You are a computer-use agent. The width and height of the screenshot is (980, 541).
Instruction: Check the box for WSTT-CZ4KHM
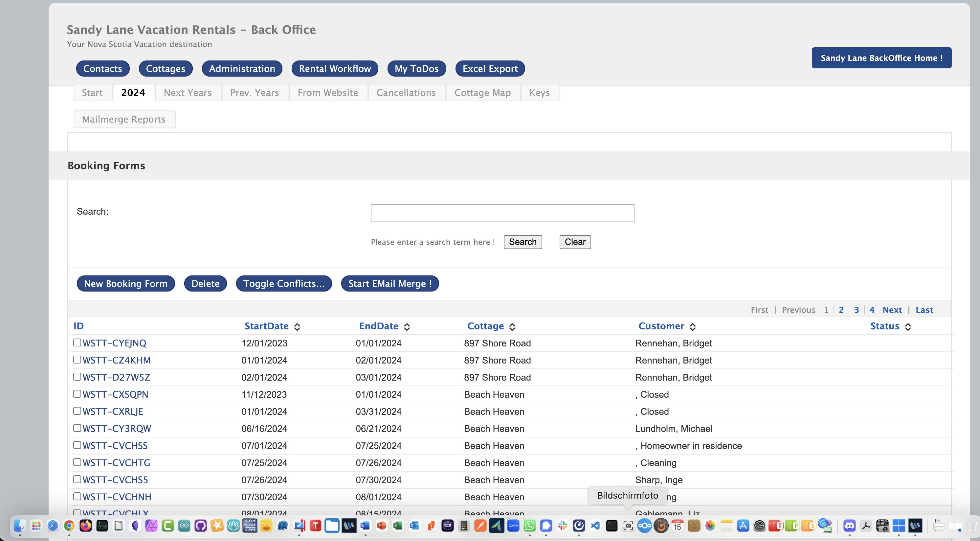77,360
